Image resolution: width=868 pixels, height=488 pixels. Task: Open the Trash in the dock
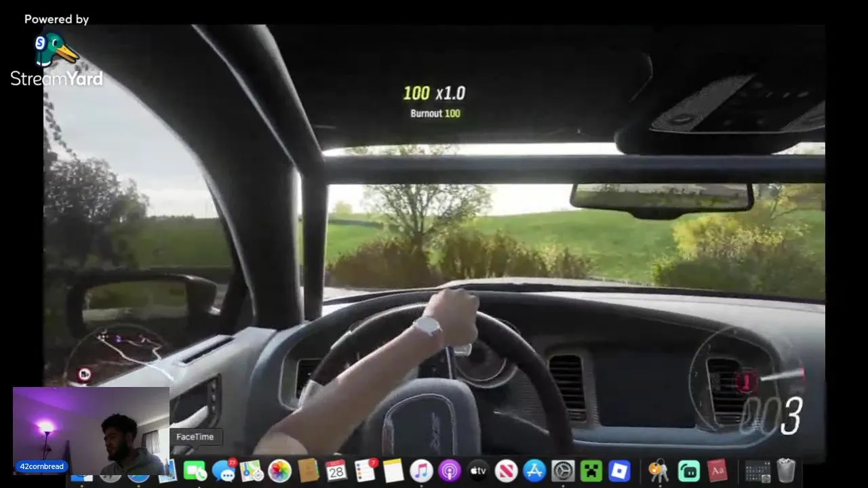[x=786, y=470]
